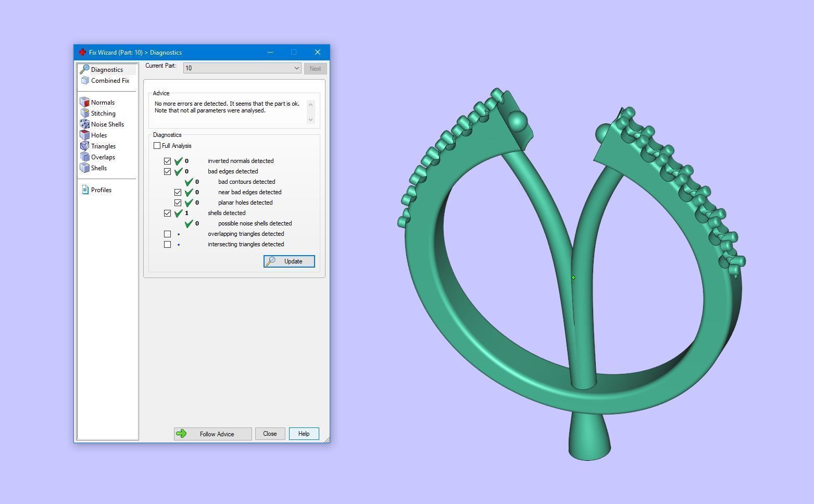
Task: Close the Fix Wizard window
Action: coord(318,52)
